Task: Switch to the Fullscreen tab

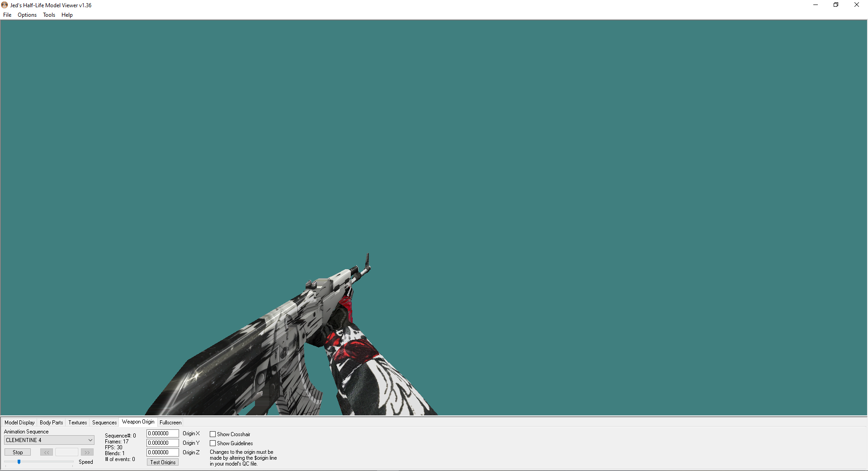Action: pyautogui.click(x=170, y=423)
